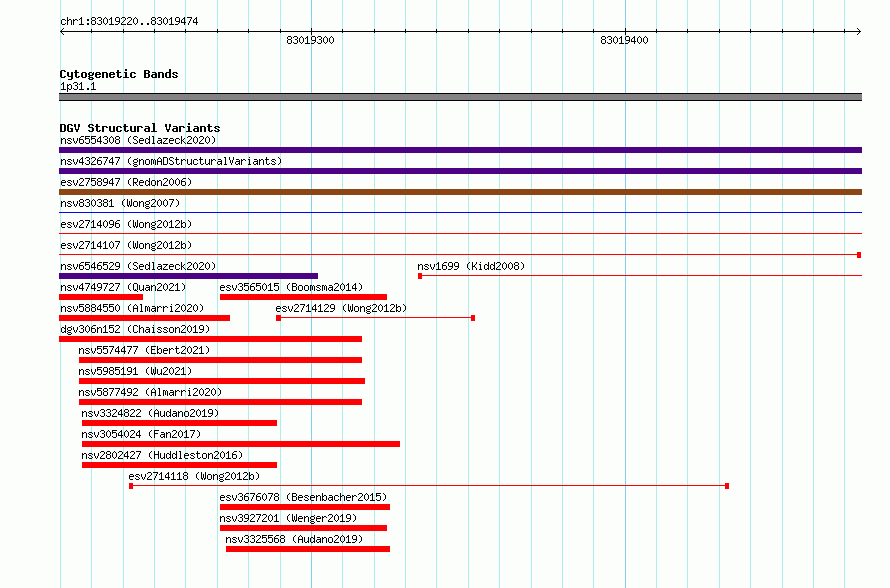Click the purple nsv4326747 variant bar
This screenshot has height=588, width=890.
click(x=460, y=171)
